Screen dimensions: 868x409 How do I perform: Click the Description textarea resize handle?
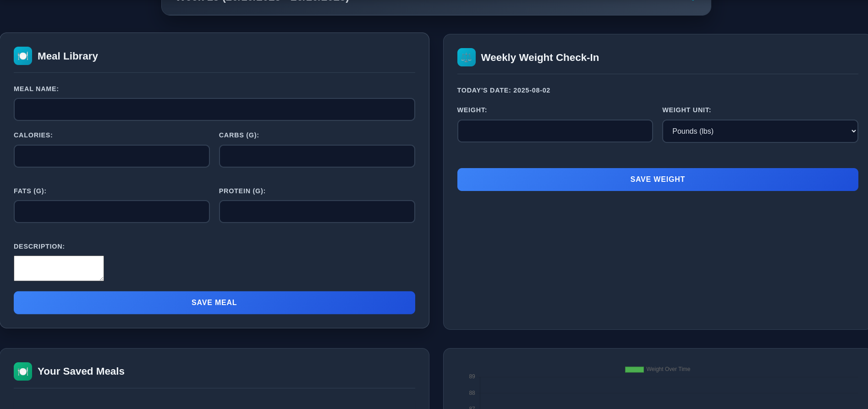coord(101,278)
